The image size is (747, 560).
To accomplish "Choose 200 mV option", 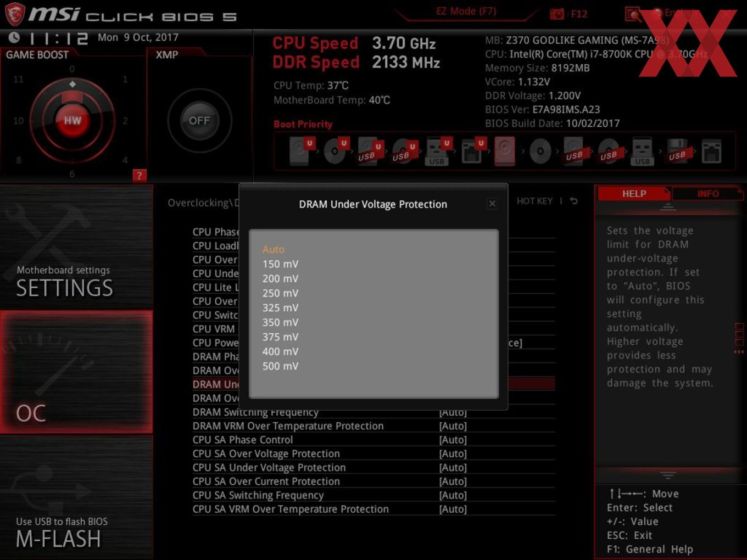I will [x=280, y=278].
